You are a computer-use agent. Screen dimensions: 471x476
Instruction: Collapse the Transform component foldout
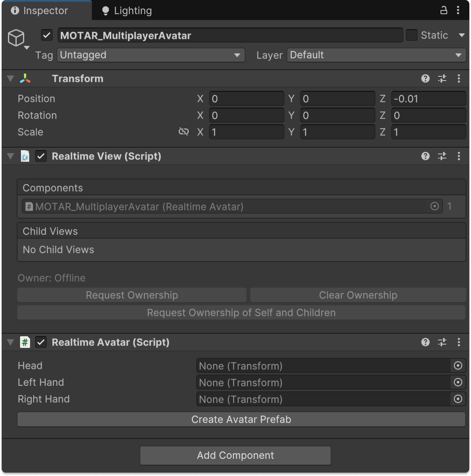11,79
